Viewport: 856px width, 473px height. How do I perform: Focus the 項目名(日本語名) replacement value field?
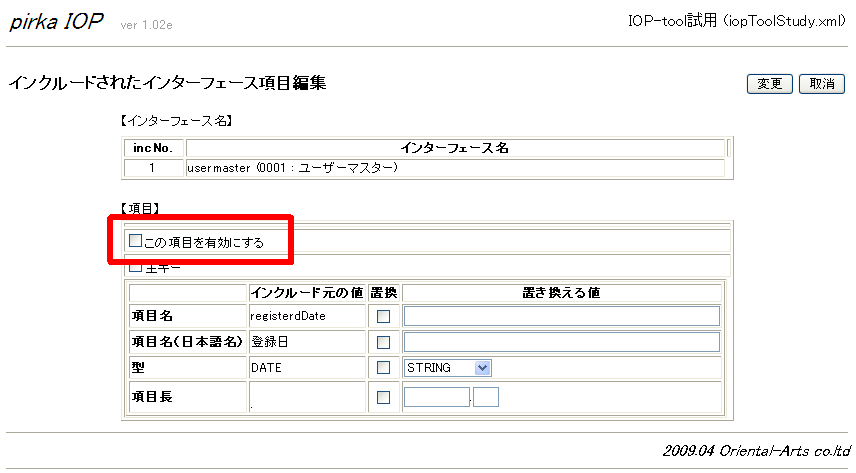point(562,342)
